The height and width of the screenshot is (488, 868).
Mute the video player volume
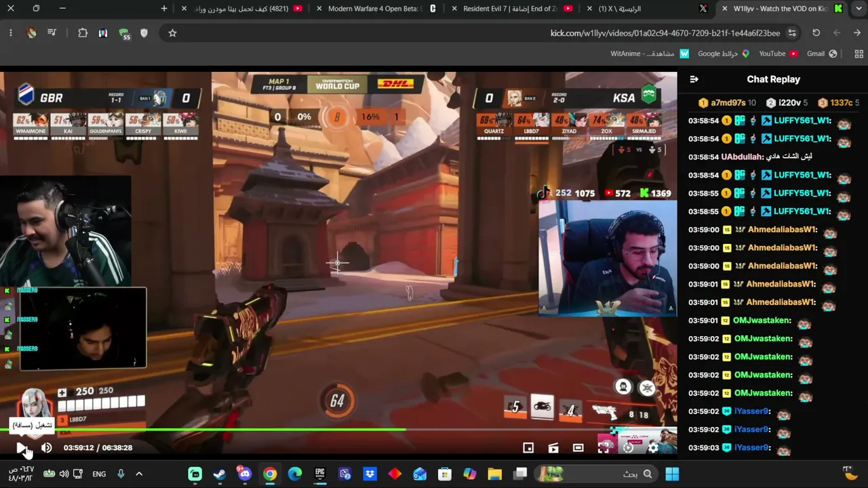click(46, 447)
